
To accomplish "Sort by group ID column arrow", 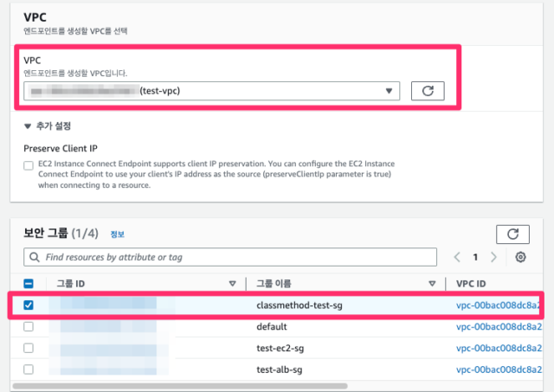I will [x=232, y=284].
